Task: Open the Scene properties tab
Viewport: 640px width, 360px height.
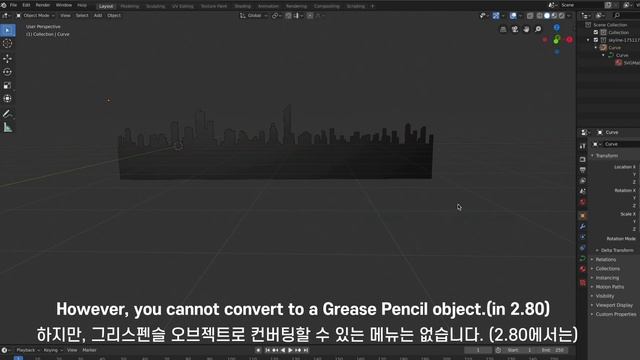Action: [582, 191]
